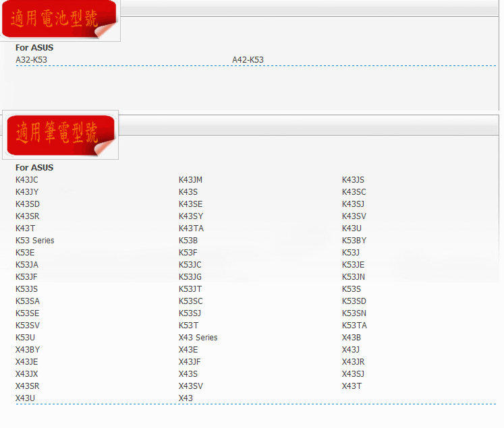Click laptop model X43T
This screenshot has width=504, height=428.
(352, 386)
